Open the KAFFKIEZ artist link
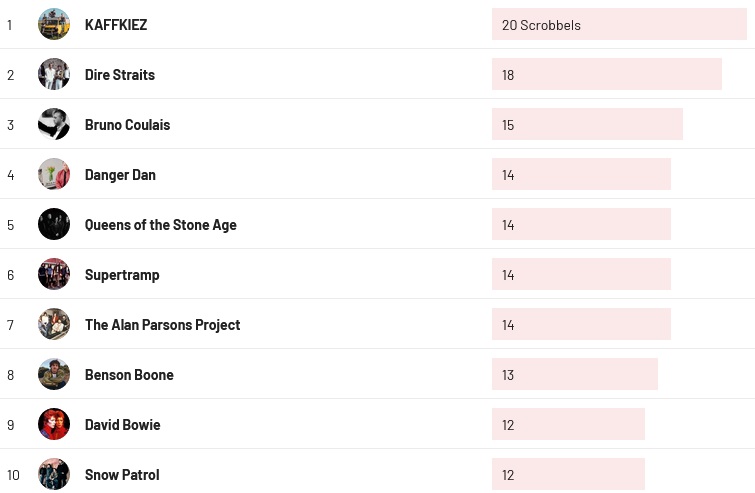The height and width of the screenshot is (493, 755). coord(116,25)
